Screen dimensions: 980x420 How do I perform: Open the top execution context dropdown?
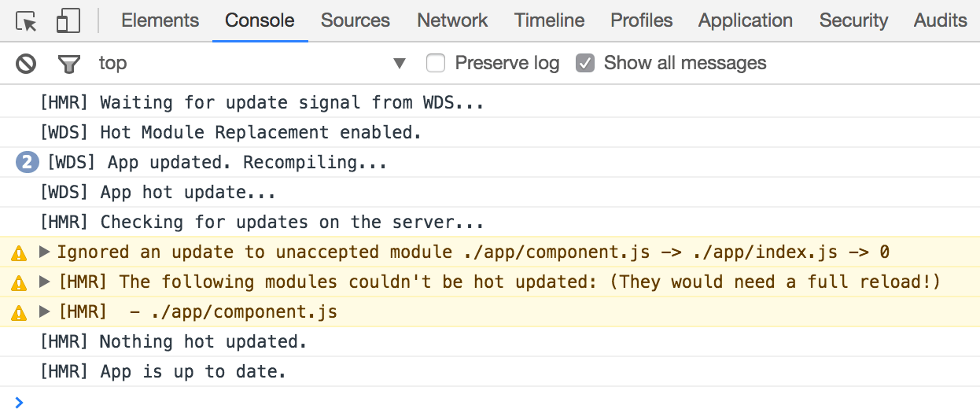point(252,63)
